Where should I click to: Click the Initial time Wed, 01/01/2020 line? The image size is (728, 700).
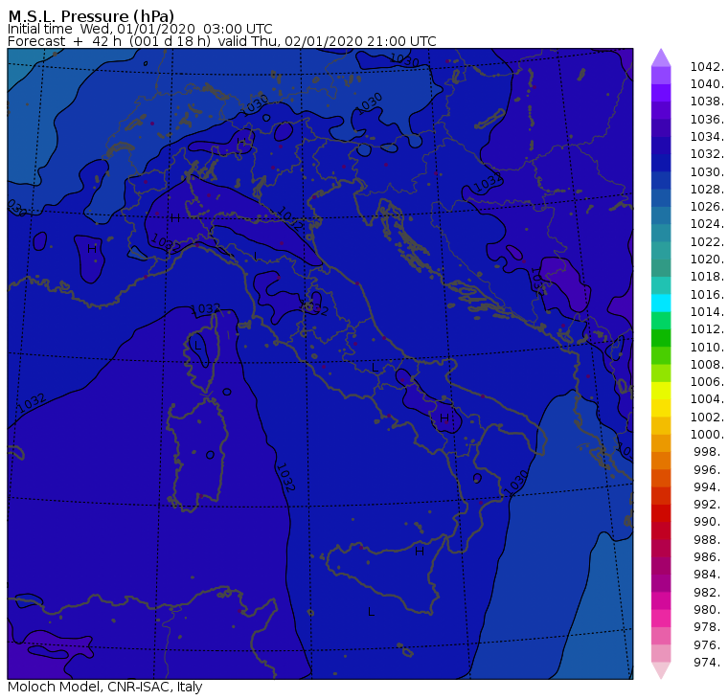click(140, 29)
